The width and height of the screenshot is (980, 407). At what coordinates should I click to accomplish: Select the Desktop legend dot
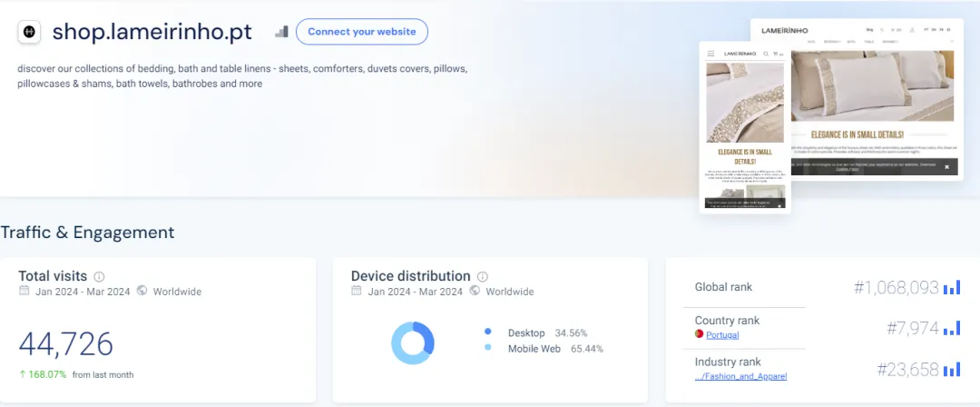click(487, 332)
